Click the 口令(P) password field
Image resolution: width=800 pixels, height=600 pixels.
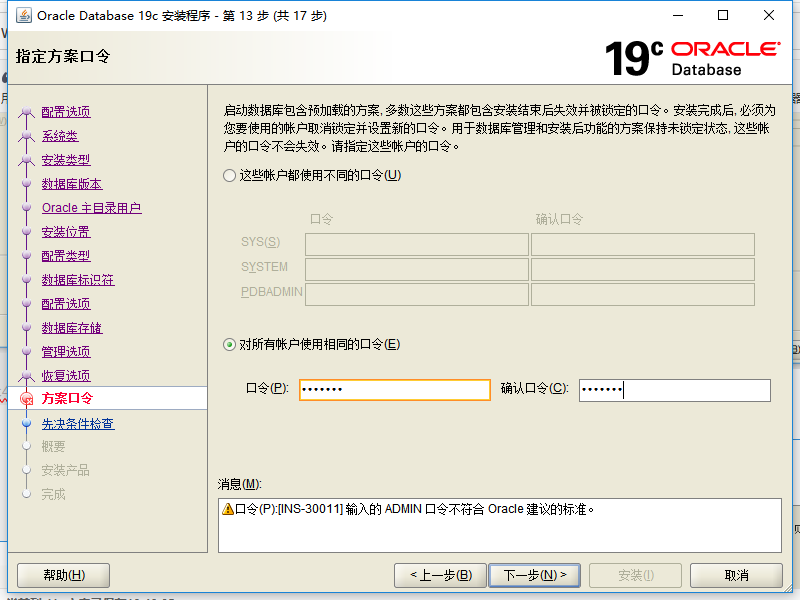(394, 390)
